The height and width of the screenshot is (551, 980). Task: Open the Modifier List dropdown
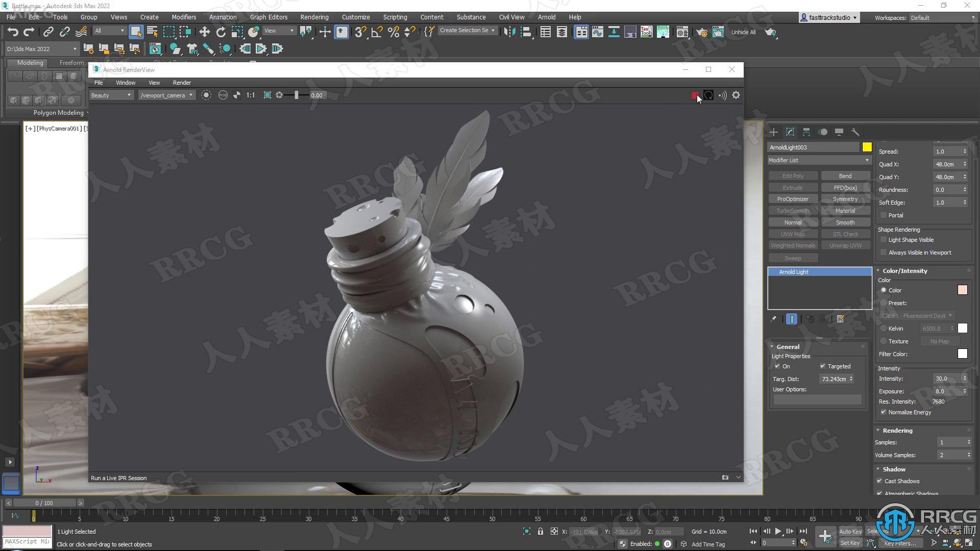point(819,160)
